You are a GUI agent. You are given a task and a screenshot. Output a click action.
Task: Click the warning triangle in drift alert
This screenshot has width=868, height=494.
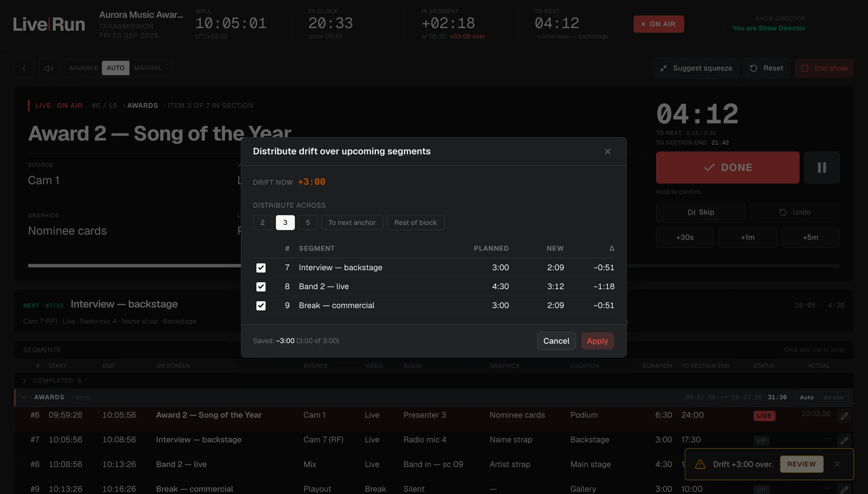tap(700, 464)
